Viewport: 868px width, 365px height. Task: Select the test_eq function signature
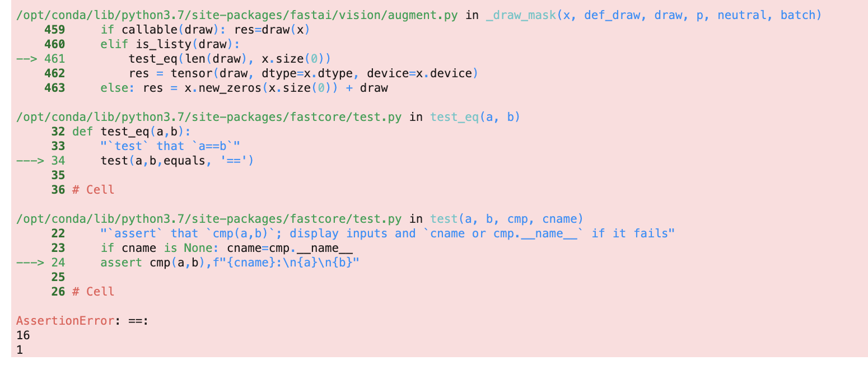pos(475,116)
